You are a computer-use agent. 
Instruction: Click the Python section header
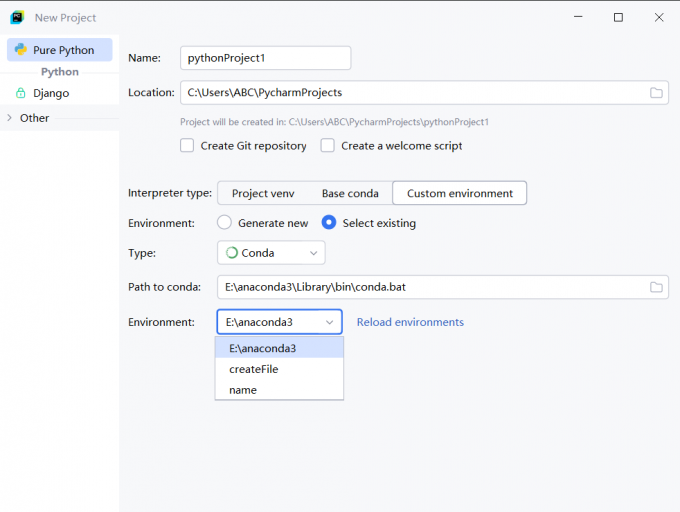60,72
